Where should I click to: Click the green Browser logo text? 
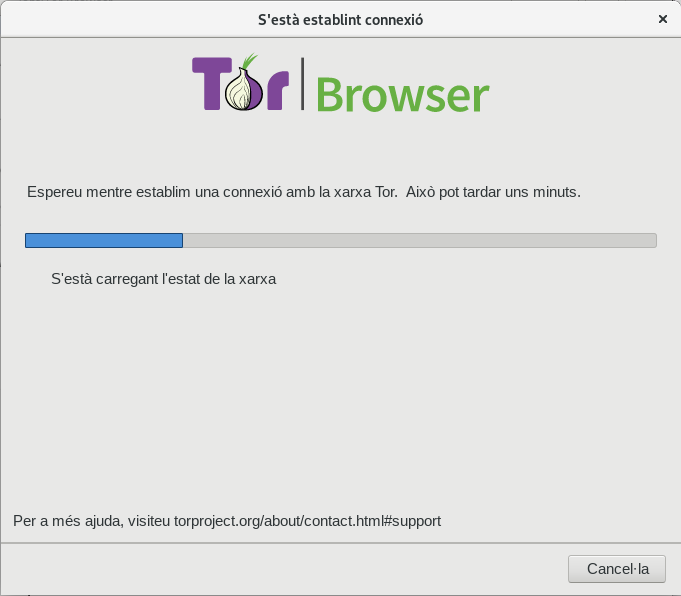click(403, 94)
